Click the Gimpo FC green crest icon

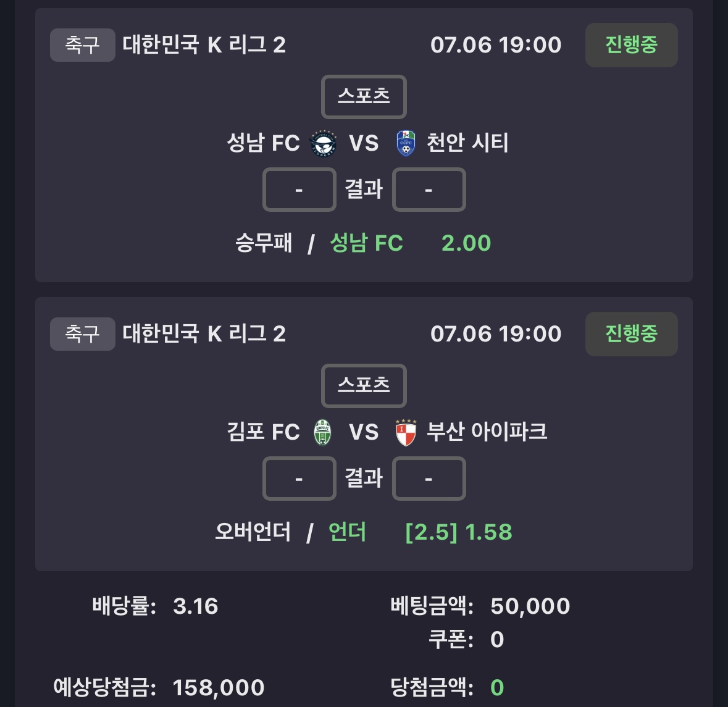pos(323,432)
